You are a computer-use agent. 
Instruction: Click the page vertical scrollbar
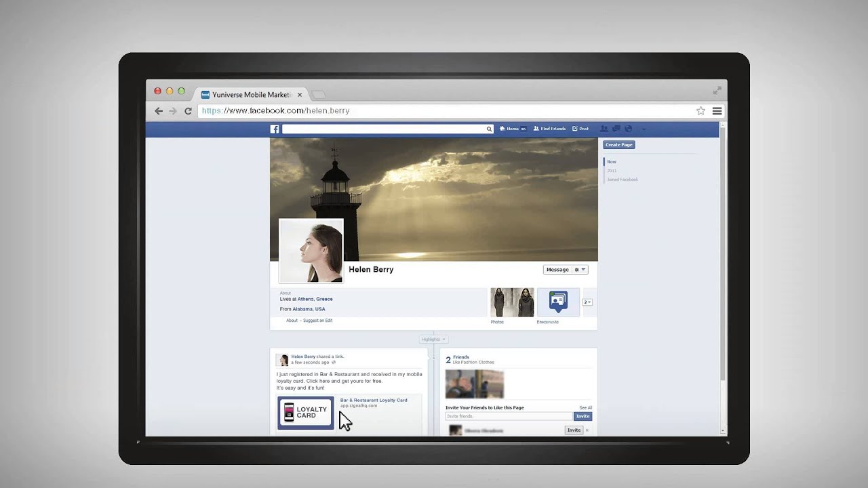[x=722, y=254]
